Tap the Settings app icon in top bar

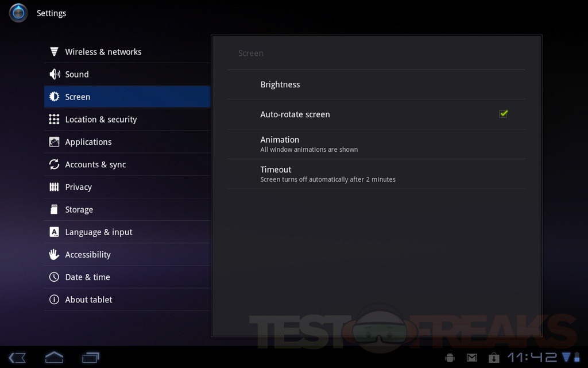click(x=18, y=13)
